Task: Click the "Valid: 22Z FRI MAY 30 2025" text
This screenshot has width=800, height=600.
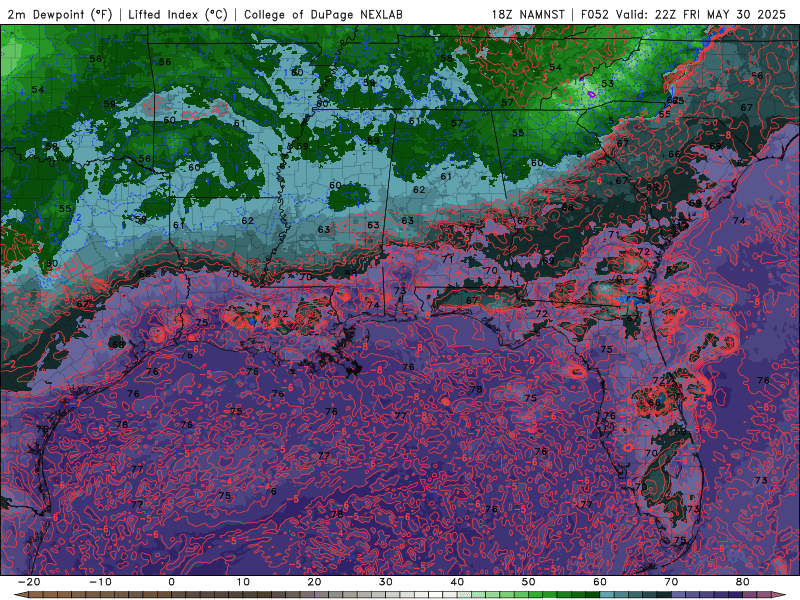Action: pyautogui.click(x=701, y=14)
